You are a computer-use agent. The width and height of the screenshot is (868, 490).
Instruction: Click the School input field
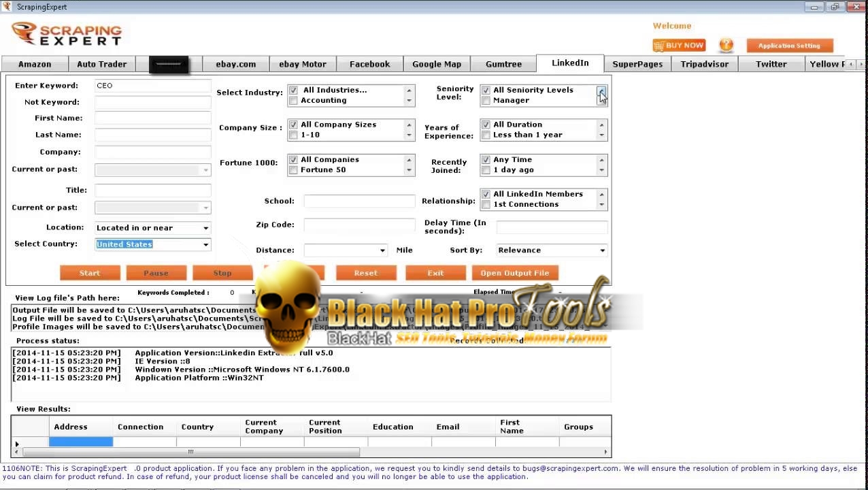tap(359, 201)
